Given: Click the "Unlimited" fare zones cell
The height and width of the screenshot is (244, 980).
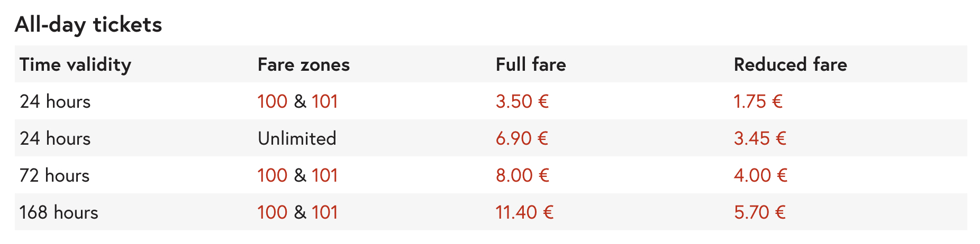Looking at the screenshot, I should click(x=297, y=138).
